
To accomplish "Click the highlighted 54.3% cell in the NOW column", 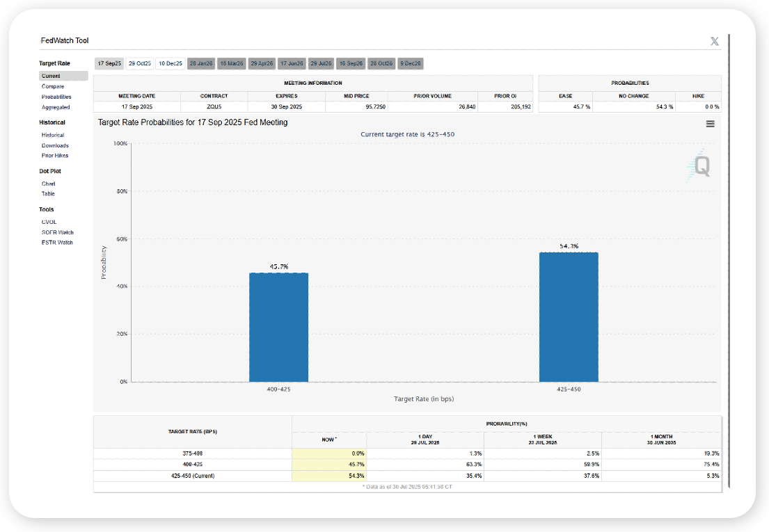I will (x=329, y=476).
